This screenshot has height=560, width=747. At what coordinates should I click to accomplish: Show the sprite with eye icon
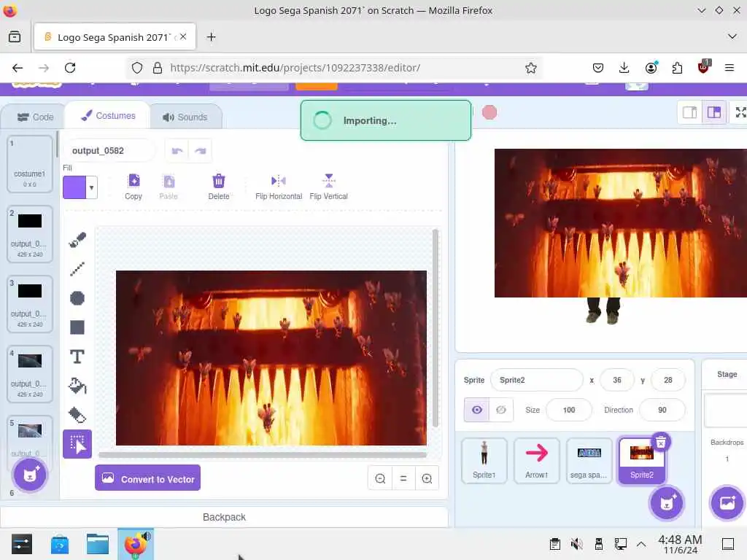point(477,410)
